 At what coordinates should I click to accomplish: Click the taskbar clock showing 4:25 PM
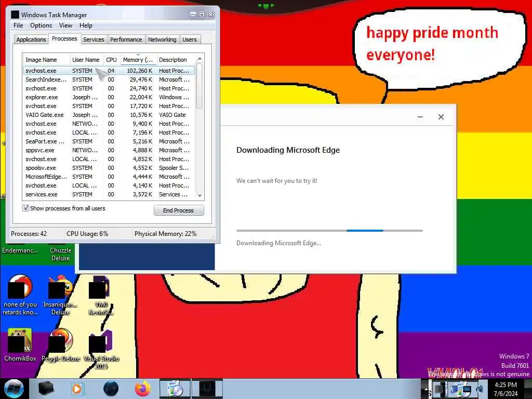506,389
